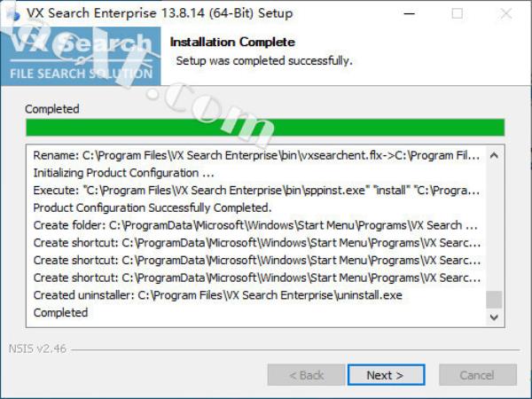Click the VX Search logo banner
Image resolution: width=532 pixels, height=399 pixels.
pos(81,57)
